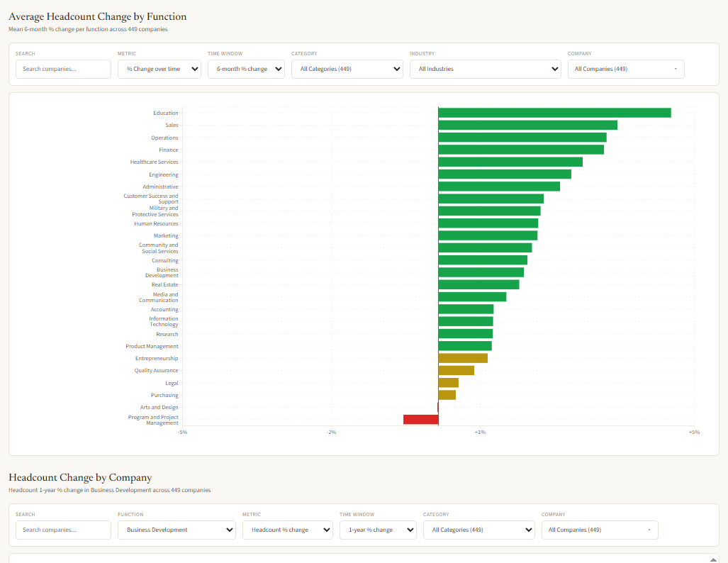Screen dimensions: 728x563
Task: Click the yellow Legal bar
Action: [x=449, y=383]
